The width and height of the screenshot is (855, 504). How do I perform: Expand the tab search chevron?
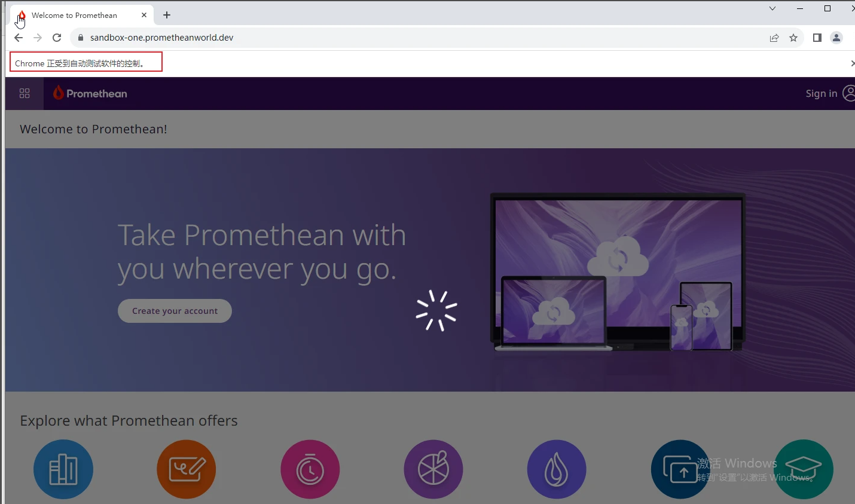click(x=772, y=8)
